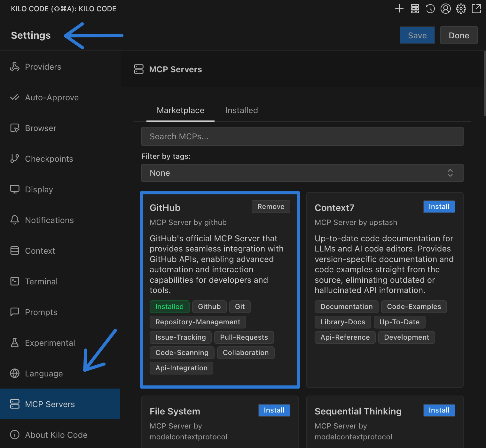Click the Api-Reference tag
486x448 pixels.
click(x=345, y=337)
